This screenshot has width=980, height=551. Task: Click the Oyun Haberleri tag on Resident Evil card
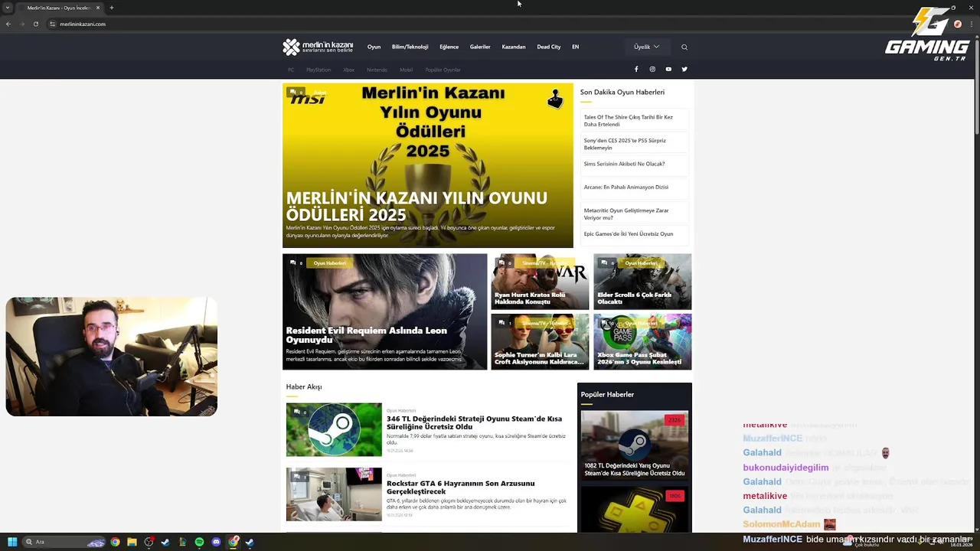330,262
